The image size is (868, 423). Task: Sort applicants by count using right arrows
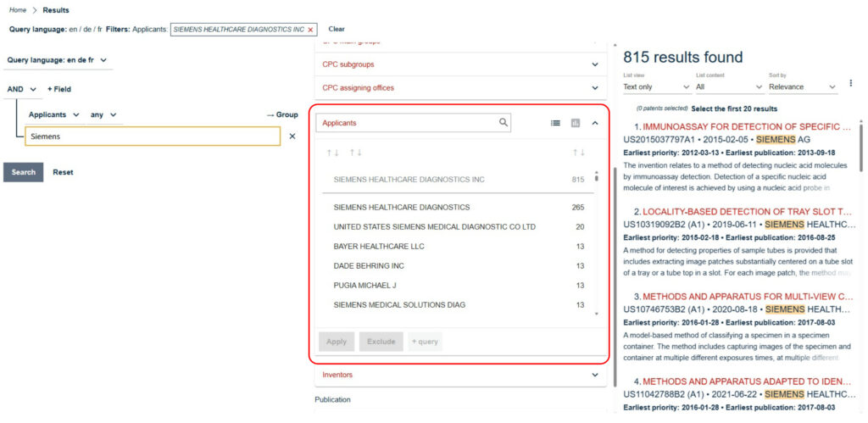pyautogui.click(x=578, y=153)
